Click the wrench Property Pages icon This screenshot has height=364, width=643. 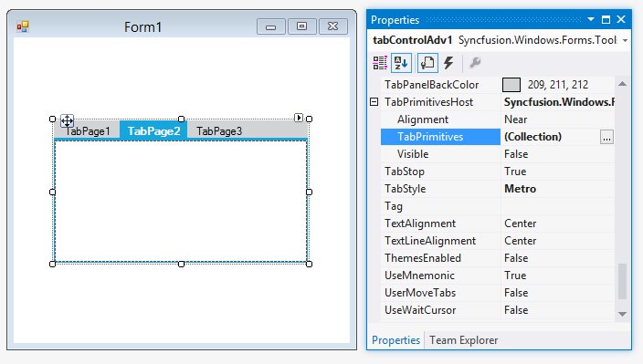pos(475,63)
